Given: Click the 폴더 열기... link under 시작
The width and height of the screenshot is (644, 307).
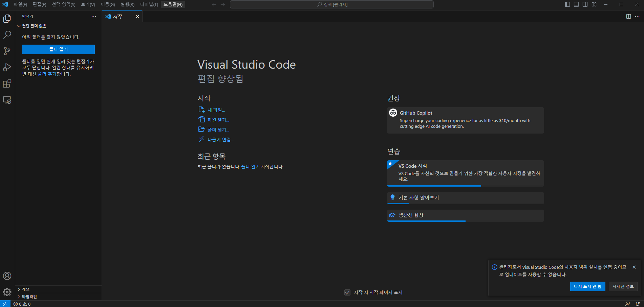Looking at the screenshot, I should click(218, 130).
